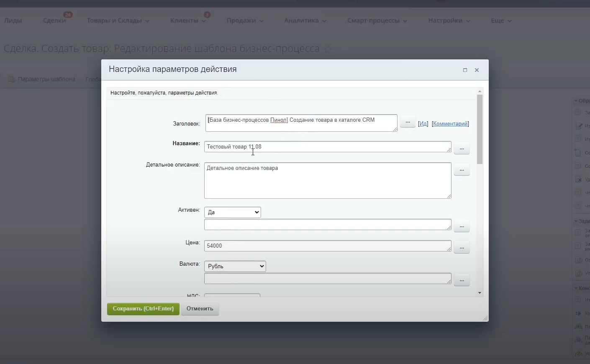This screenshot has height=364, width=590.
Task: Open value picker beside the Заголовок field
Action: click(x=408, y=122)
